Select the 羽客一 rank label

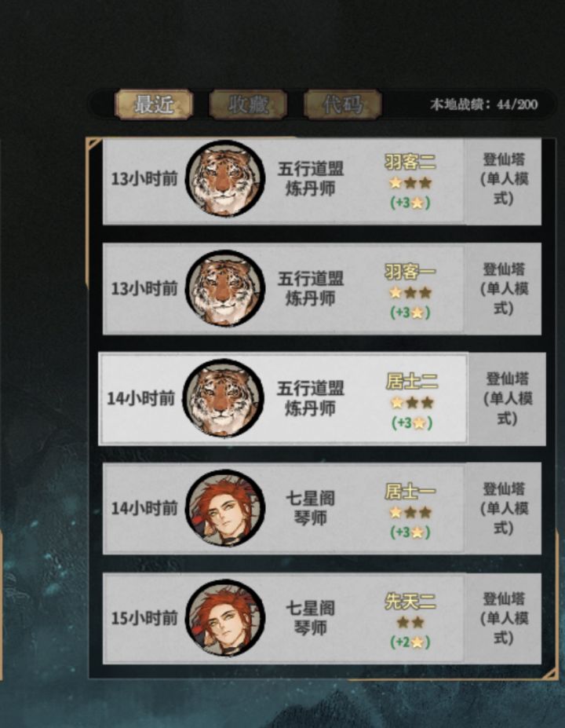tap(410, 272)
